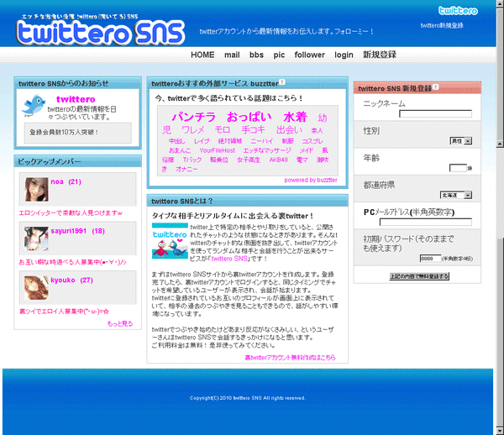The image size is (504, 435).
Task: Follow the twittero SNS link in description text
Action: tap(229, 259)
